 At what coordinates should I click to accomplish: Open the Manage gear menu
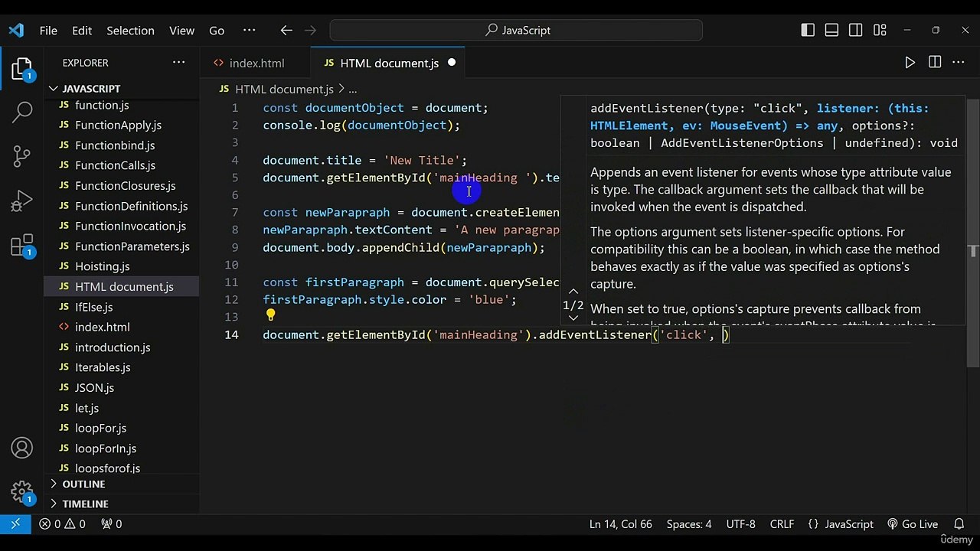click(x=22, y=492)
